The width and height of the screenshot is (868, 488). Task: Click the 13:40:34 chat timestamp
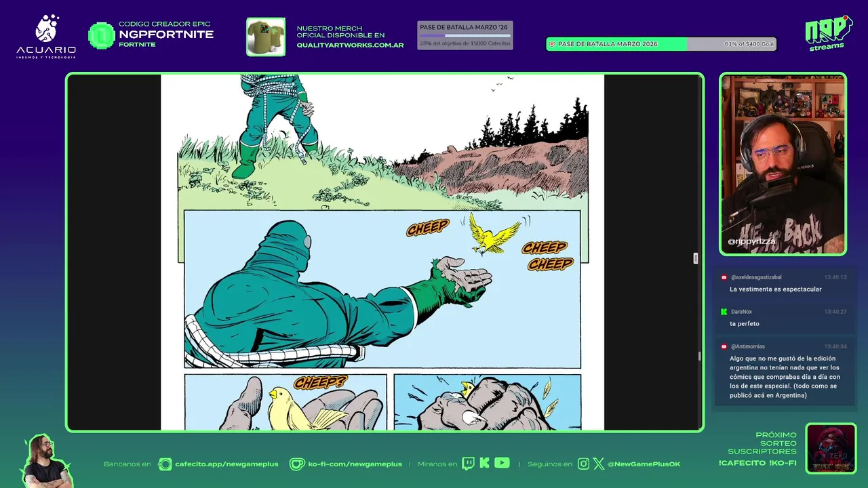[835, 346]
